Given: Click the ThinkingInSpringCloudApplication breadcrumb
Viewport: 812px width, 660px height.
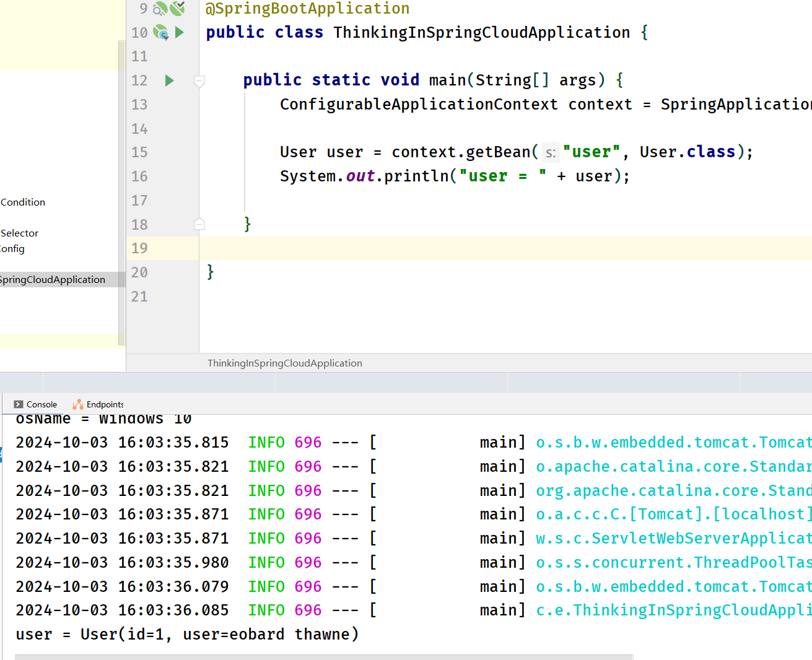Looking at the screenshot, I should (x=285, y=363).
